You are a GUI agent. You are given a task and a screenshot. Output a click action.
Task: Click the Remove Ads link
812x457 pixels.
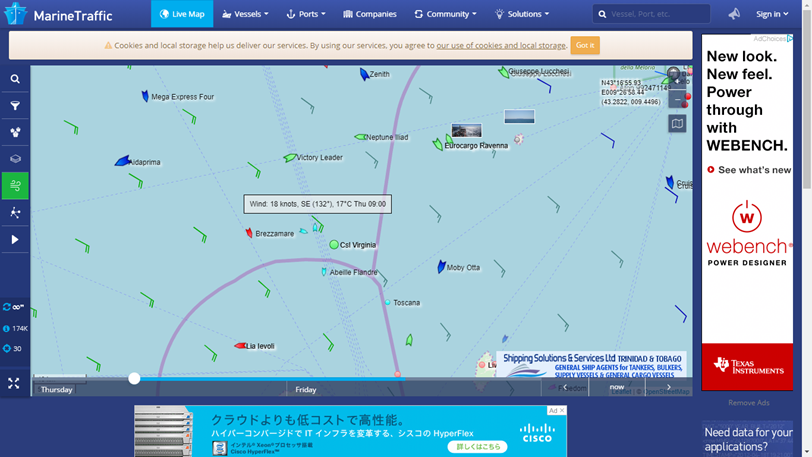748,403
